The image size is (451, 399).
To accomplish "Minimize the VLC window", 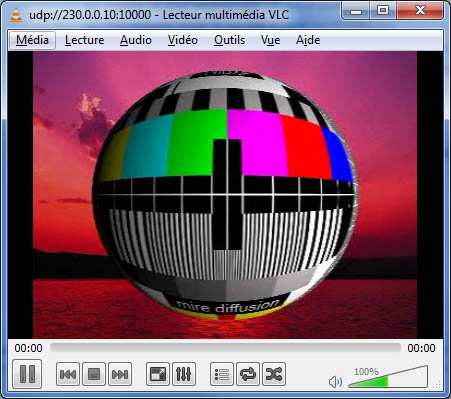I will click(x=356, y=12).
